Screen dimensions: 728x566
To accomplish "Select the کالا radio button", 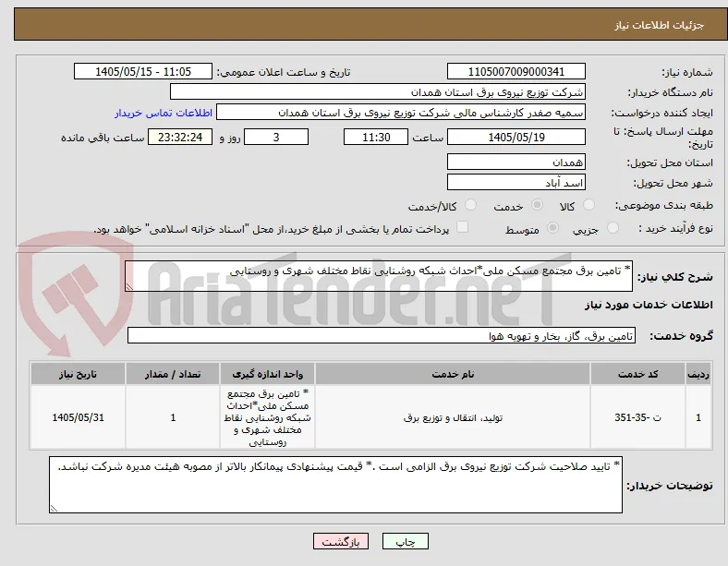I will (588, 205).
